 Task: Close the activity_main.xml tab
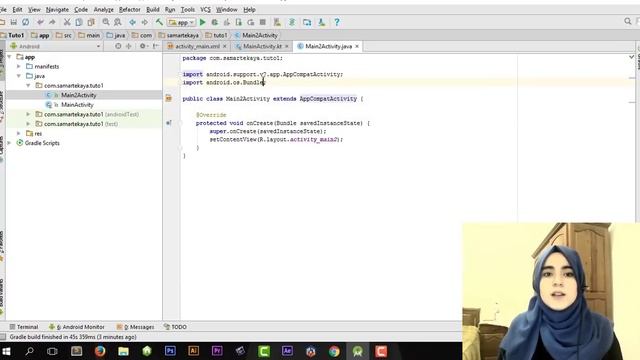point(224,47)
